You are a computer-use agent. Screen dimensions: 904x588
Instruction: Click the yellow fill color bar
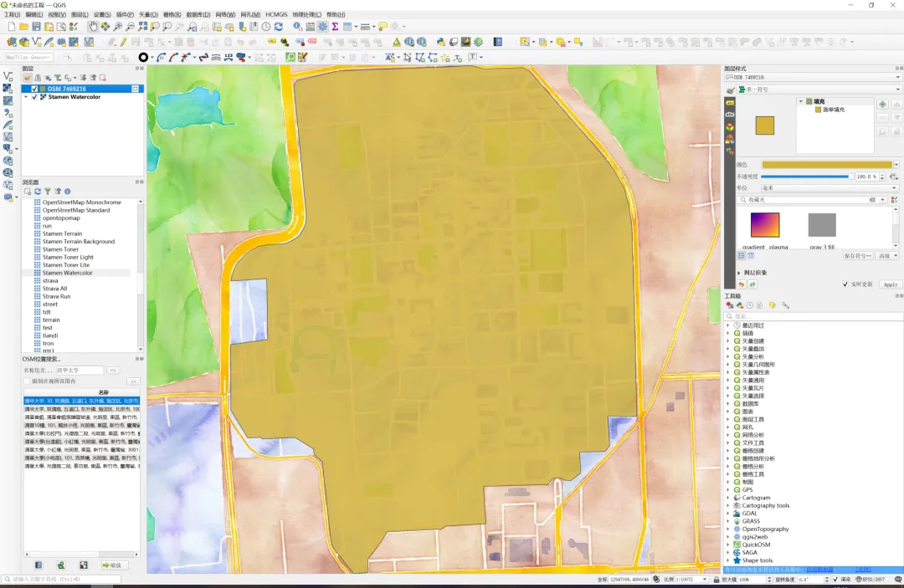pyautogui.click(x=827, y=165)
